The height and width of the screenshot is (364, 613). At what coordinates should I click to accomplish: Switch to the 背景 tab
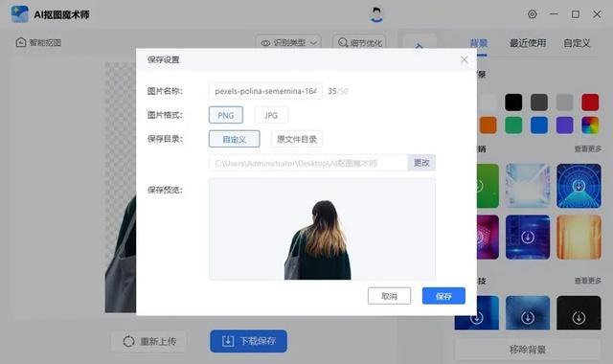click(x=479, y=43)
